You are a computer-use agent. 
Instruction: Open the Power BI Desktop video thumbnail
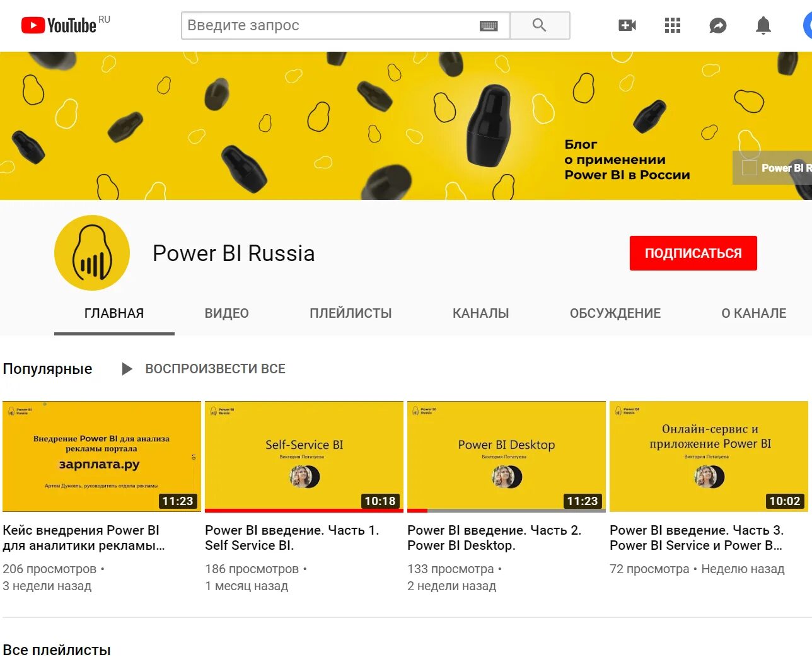coord(506,457)
